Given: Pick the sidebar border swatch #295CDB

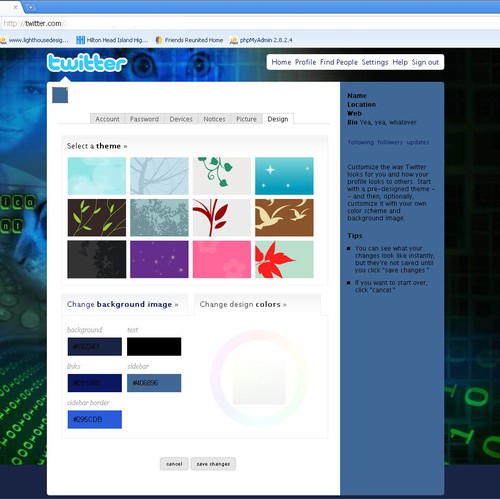Looking at the screenshot, I should (x=95, y=419).
